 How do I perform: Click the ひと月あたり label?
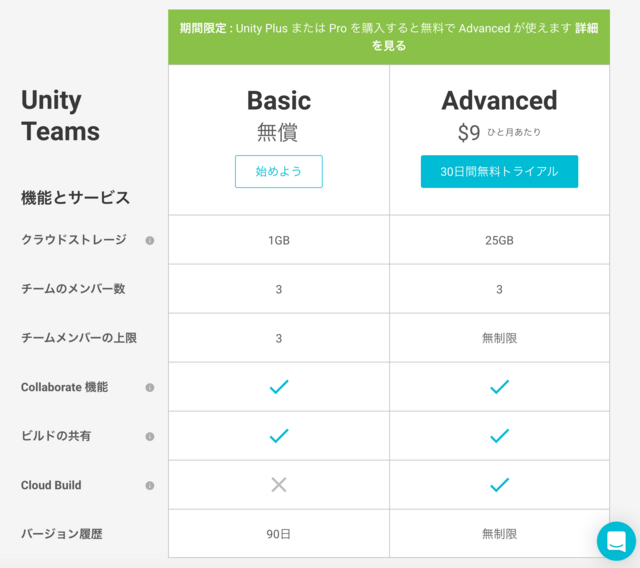point(514,132)
